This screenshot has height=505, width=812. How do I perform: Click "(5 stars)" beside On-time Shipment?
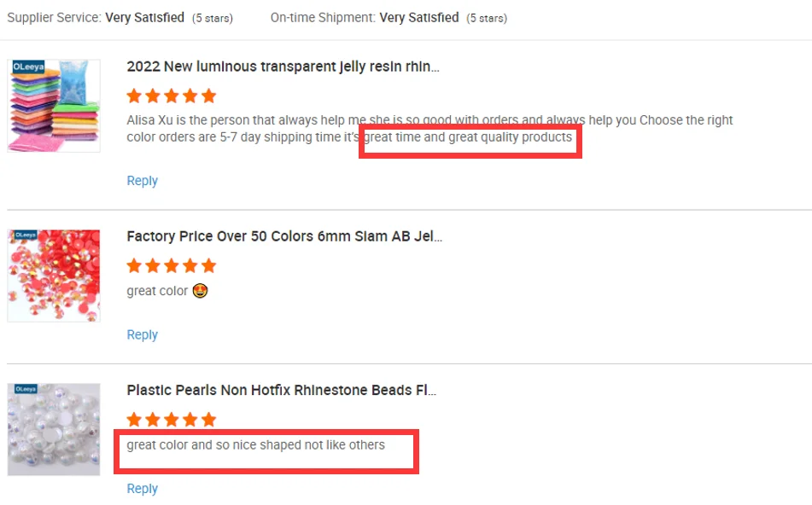pos(486,18)
